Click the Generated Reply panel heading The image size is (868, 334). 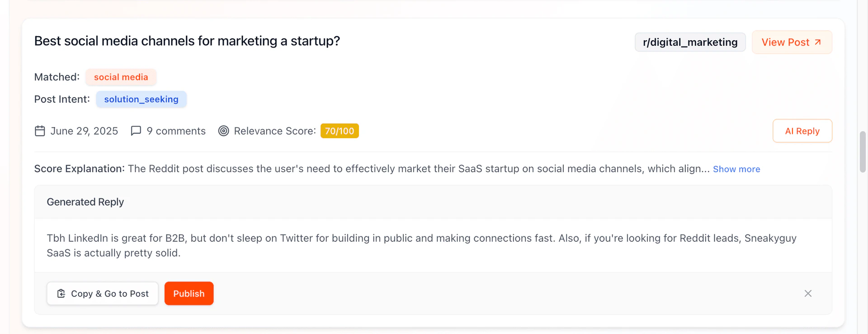coord(85,202)
